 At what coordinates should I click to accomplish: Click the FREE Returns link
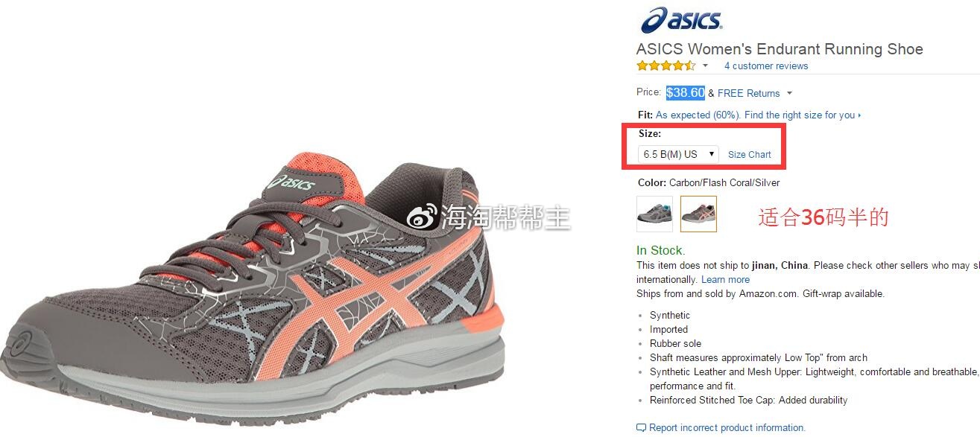pyautogui.click(x=749, y=93)
